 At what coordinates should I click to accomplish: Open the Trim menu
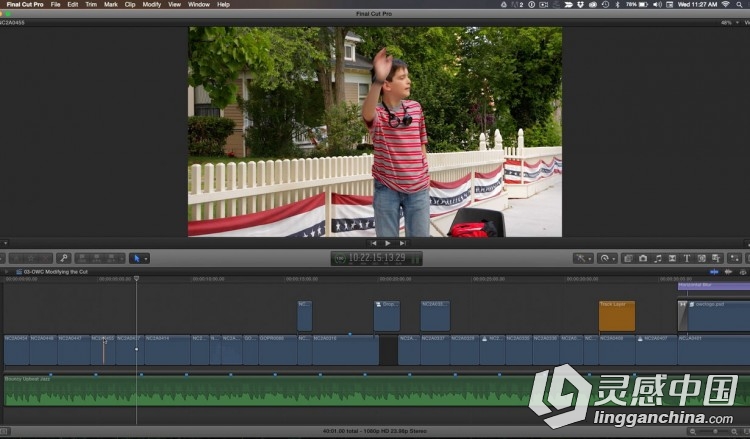(91, 4)
